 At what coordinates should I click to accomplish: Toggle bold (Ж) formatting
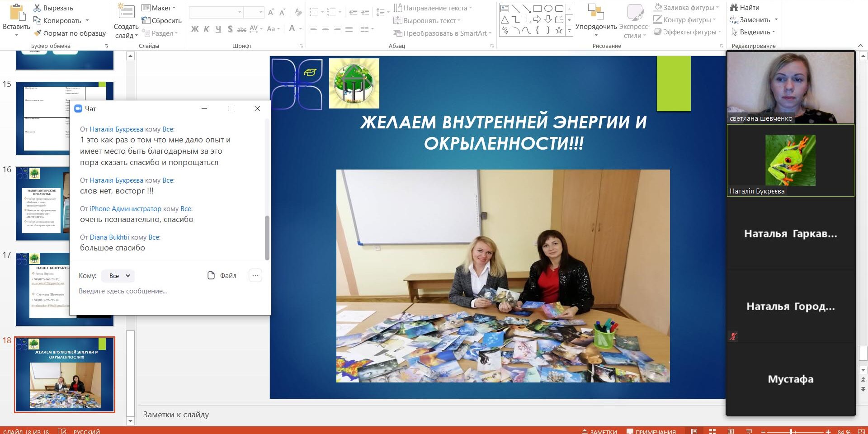coord(195,29)
